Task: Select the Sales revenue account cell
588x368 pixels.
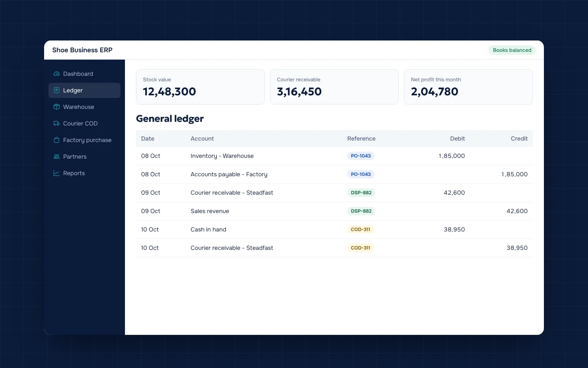Action: click(x=210, y=211)
